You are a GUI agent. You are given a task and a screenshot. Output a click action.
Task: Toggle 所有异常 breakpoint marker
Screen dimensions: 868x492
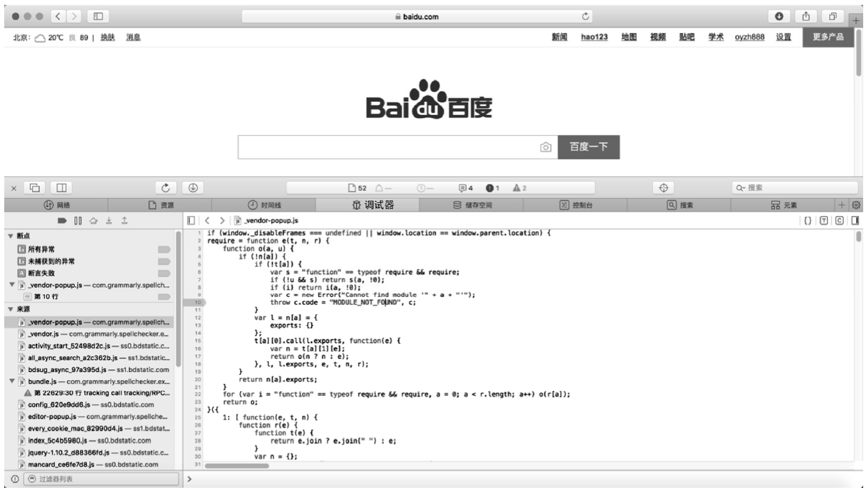pos(165,249)
